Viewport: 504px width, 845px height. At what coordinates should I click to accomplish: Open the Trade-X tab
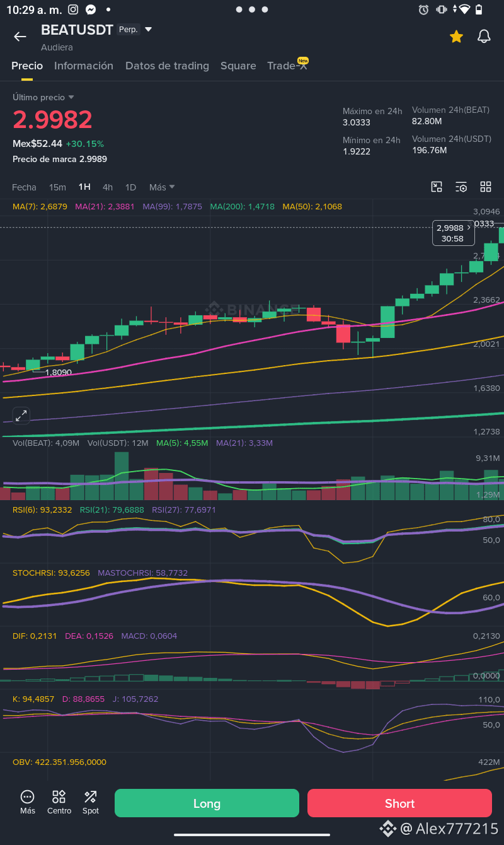287,66
